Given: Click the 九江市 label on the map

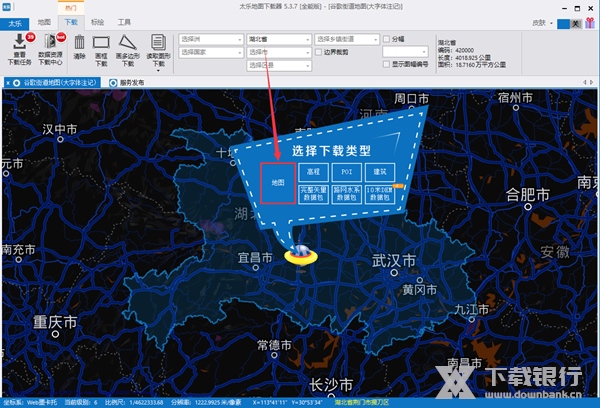Looking at the screenshot, I should 471,309.
